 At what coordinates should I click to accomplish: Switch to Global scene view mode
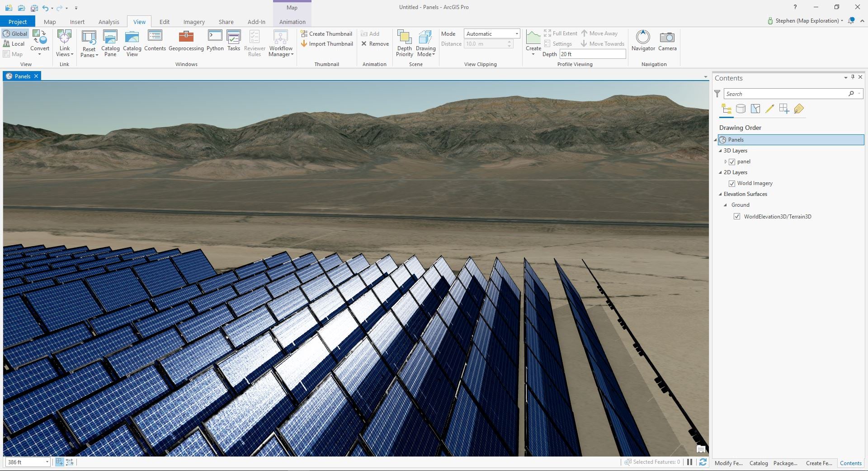pyautogui.click(x=15, y=33)
